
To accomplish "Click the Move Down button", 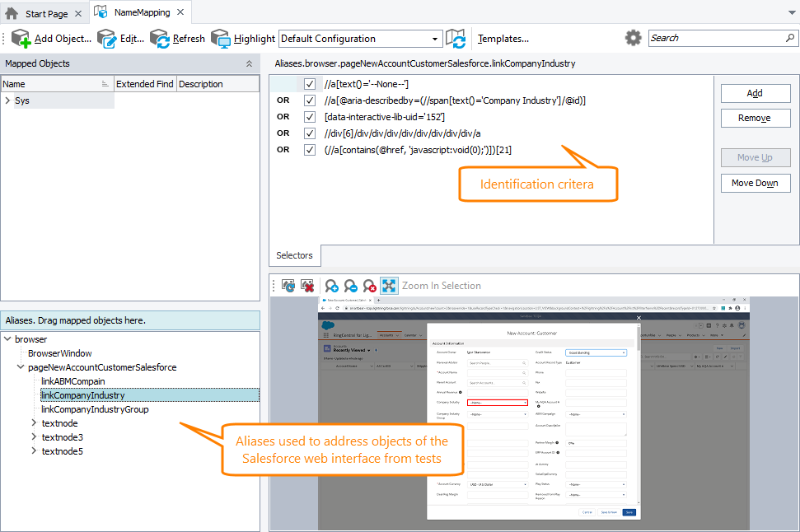I will pos(754,183).
